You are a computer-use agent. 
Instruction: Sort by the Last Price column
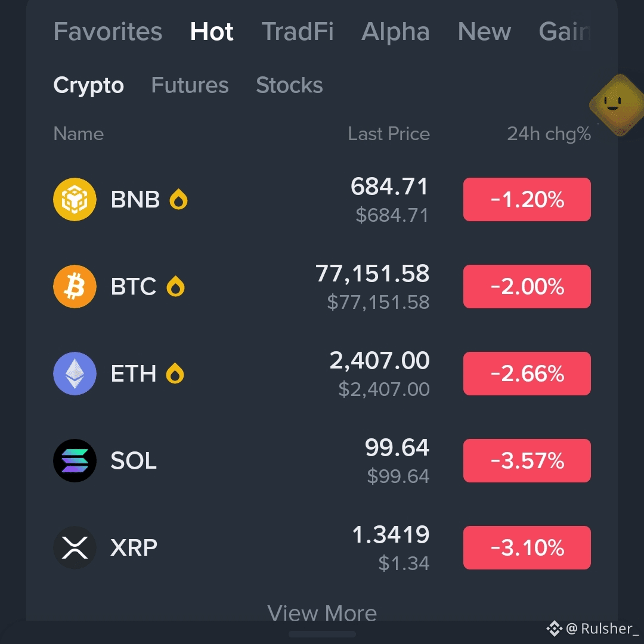click(389, 134)
